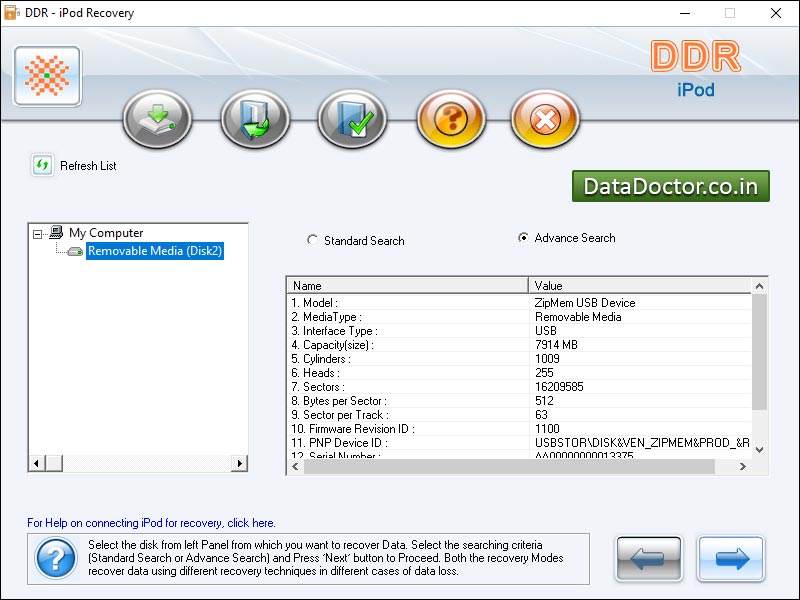
Task: Click the Refresh List icon
Action: [40, 166]
